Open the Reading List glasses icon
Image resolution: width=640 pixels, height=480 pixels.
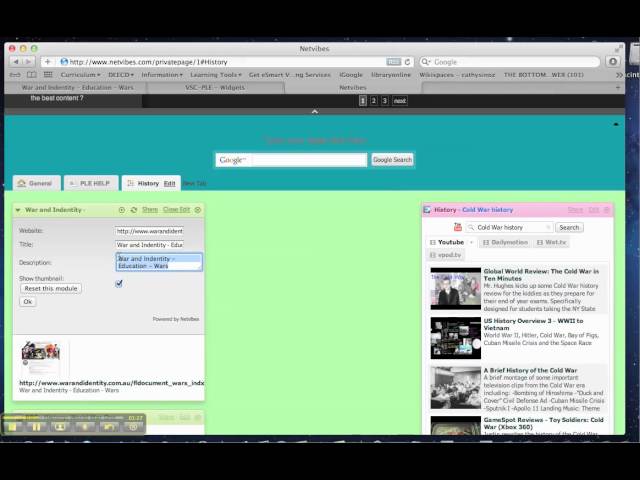(x=15, y=75)
